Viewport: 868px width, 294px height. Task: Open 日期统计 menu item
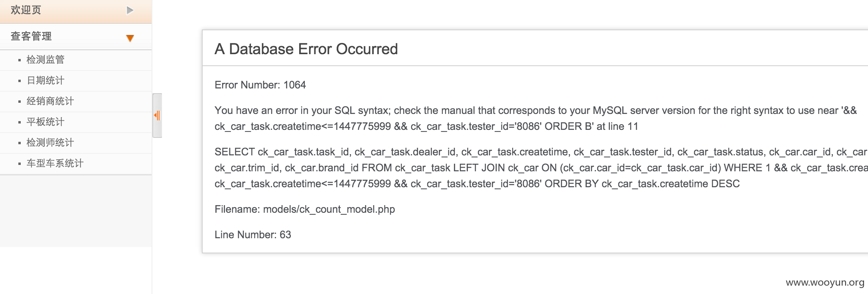45,80
